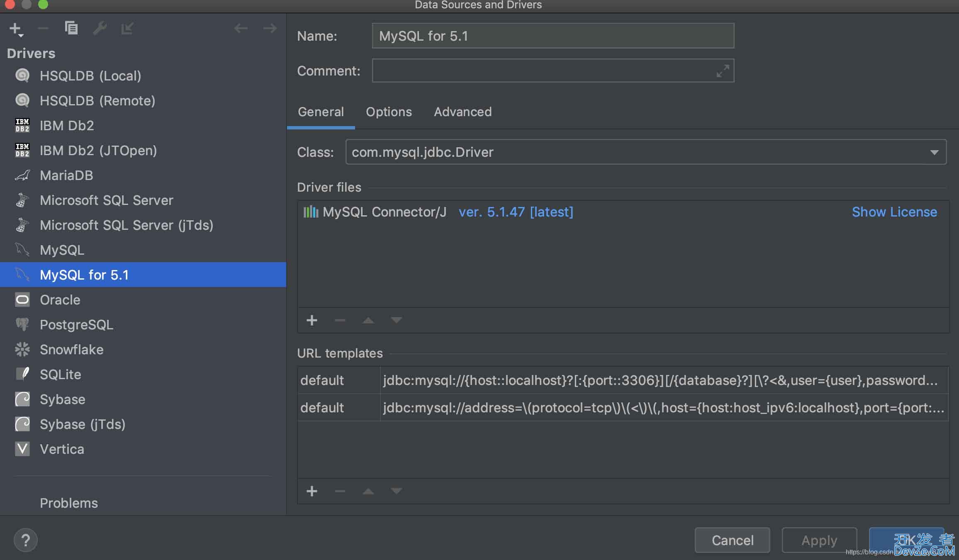
Task: Select the MySQL driver
Action: pyautogui.click(x=143, y=250)
